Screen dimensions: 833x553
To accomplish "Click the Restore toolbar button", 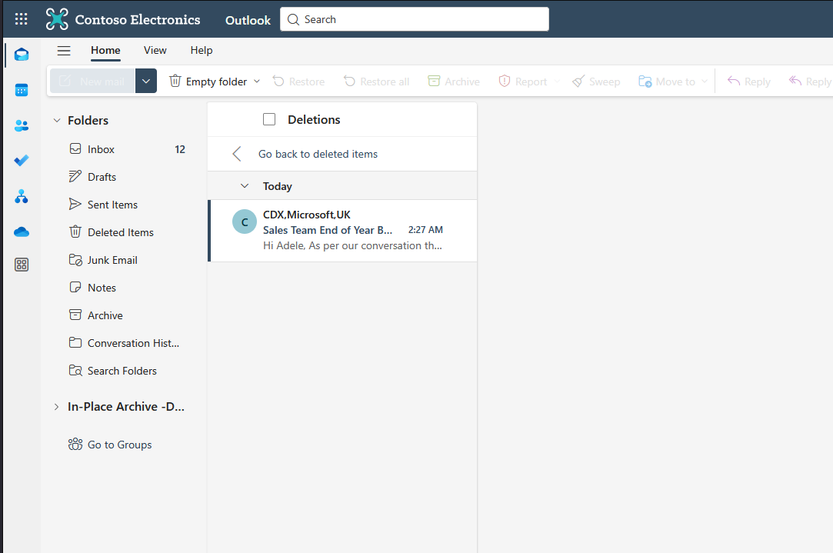I will pos(299,81).
